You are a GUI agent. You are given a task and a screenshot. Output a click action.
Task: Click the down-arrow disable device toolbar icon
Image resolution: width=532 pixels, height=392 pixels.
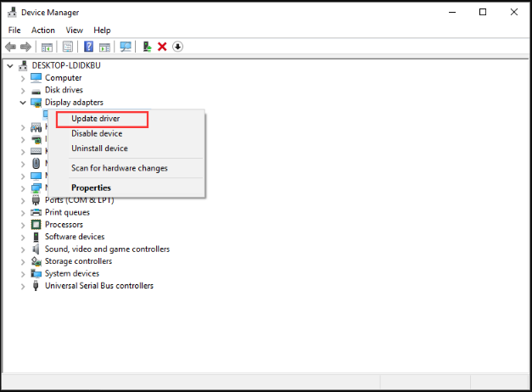pyautogui.click(x=177, y=47)
